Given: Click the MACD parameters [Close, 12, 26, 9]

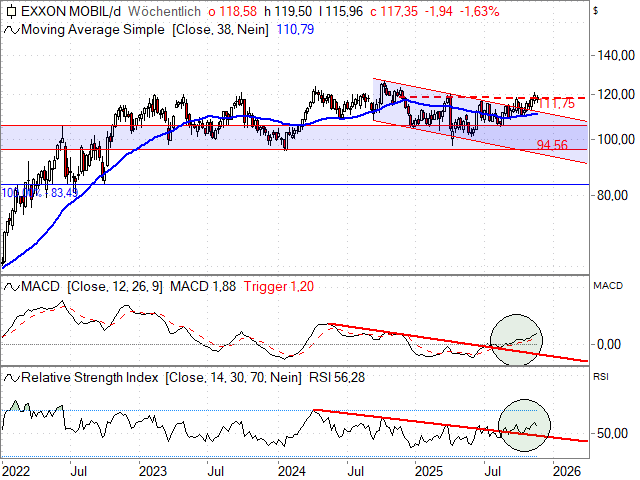Looking at the screenshot, I should coord(115,287).
